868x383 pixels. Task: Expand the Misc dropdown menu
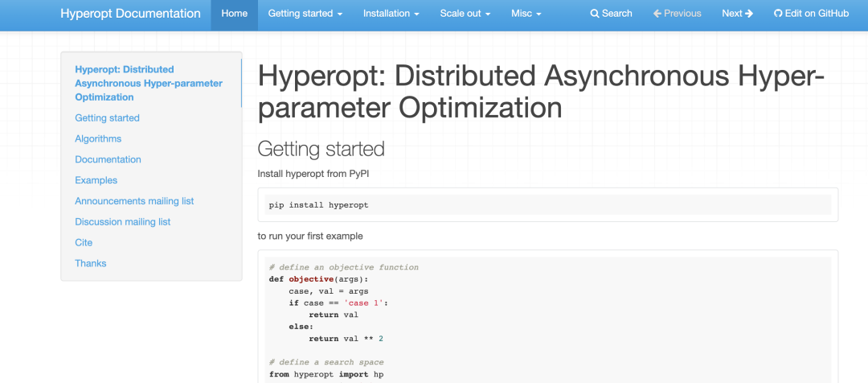tap(526, 14)
